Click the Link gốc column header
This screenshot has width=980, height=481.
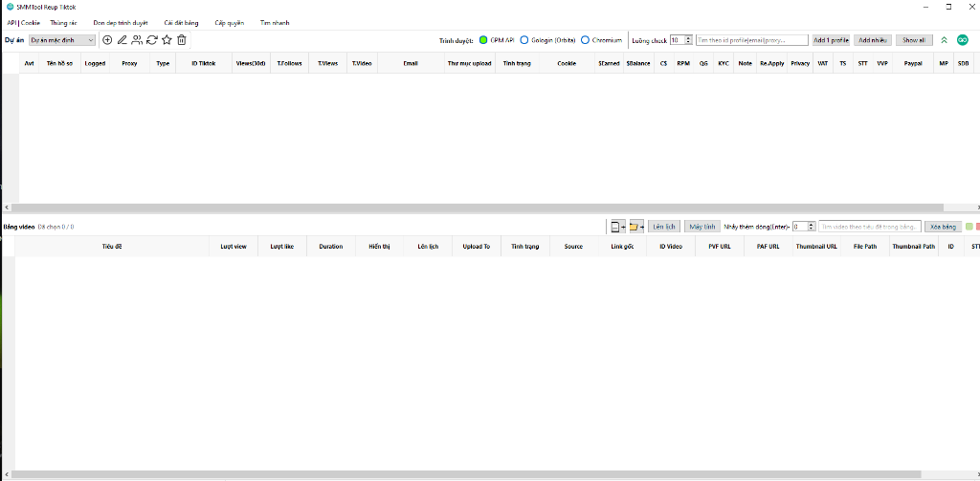pos(622,246)
